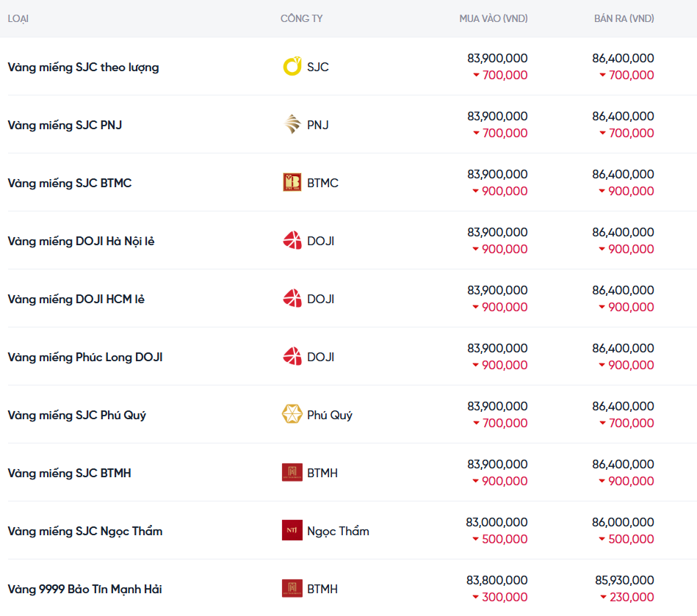Open Vàng 9999 Bảo Tín Mạnh Hải

[84, 590]
